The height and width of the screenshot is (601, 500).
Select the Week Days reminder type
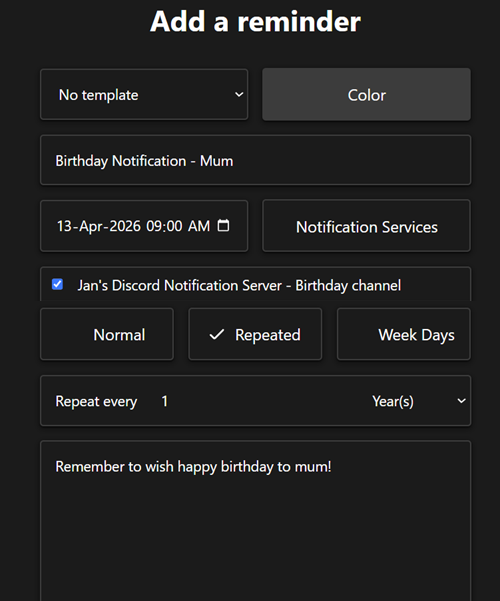tap(404, 334)
